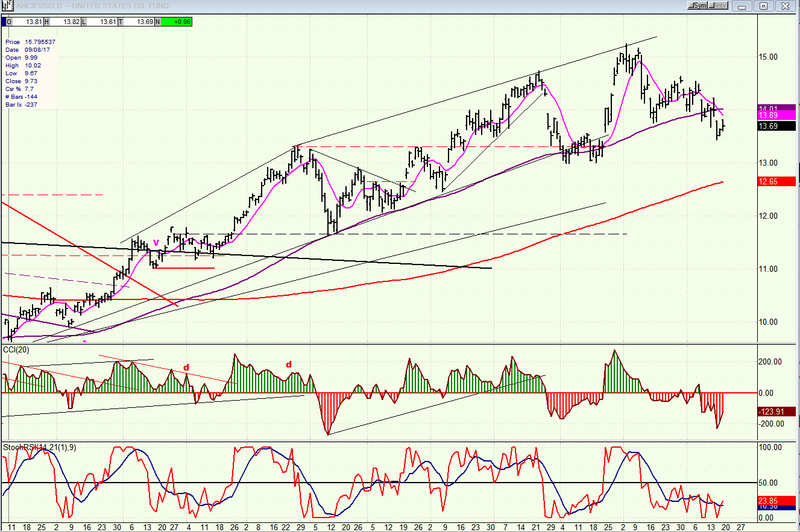This screenshot has width=800, height=532.
Task: Click the first red 'd' divergence marker in CCI pane
Action: (x=186, y=368)
